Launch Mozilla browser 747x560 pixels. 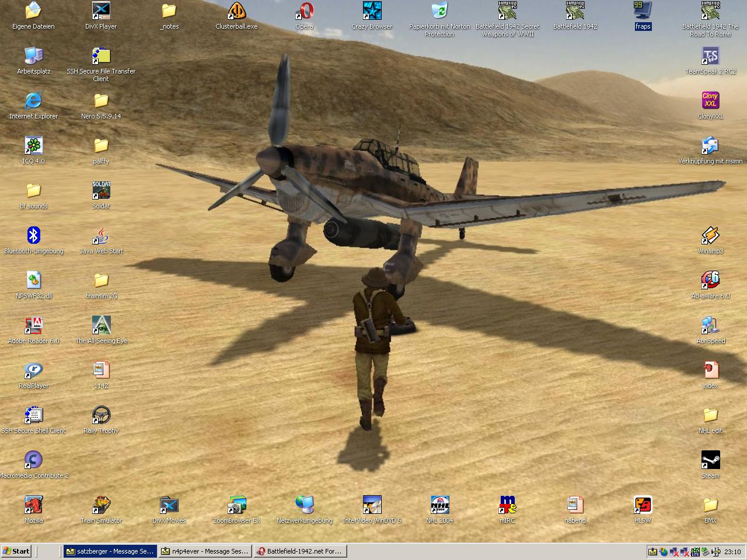[x=33, y=510]
